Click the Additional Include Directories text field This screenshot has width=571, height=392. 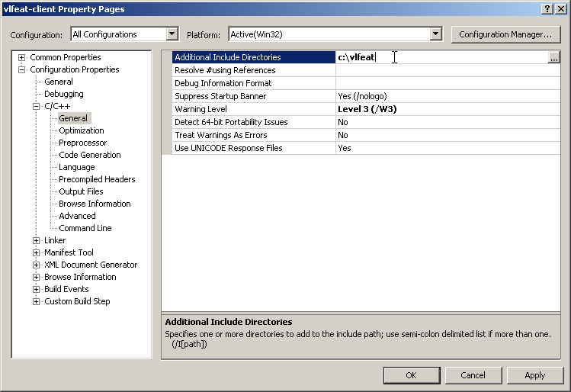click(x=441, y=58)
